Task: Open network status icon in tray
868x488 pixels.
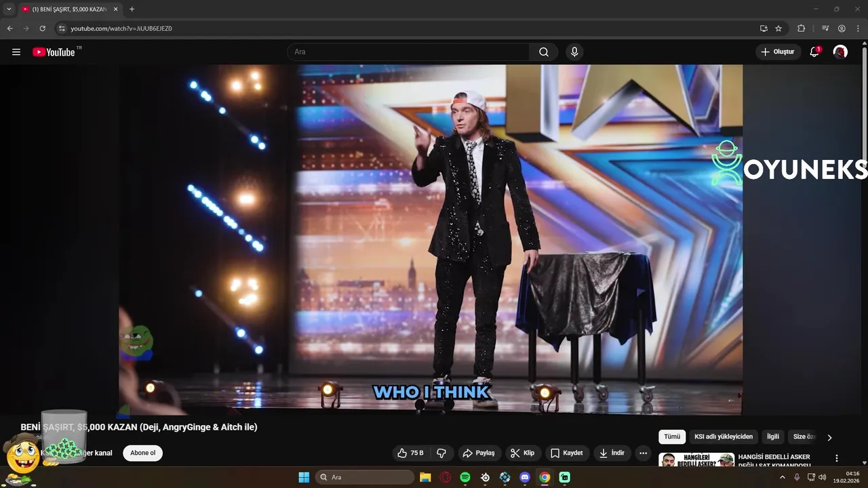Action: pos(810,477)
